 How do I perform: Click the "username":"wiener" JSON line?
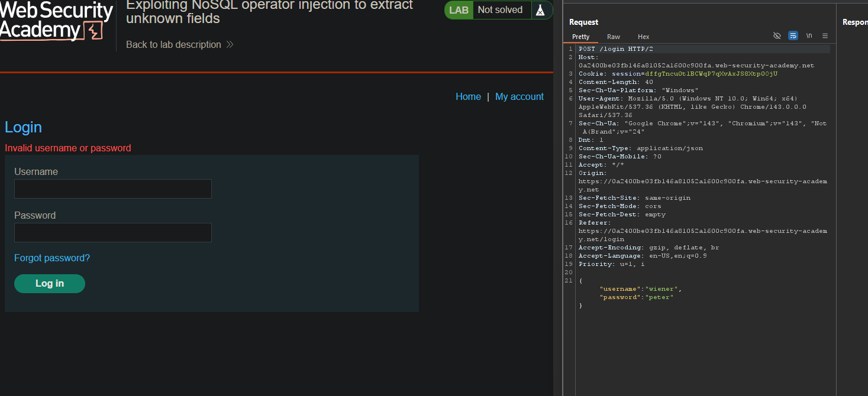[x=641, y=289]
